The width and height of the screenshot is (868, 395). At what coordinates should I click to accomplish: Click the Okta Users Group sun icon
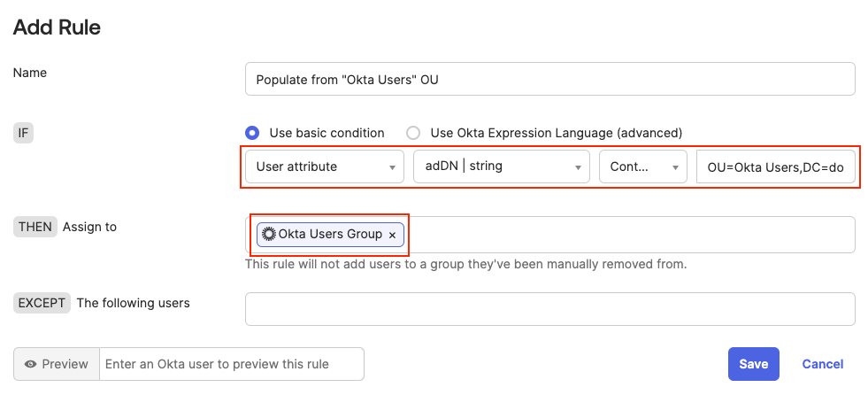[x=269, y=234]
